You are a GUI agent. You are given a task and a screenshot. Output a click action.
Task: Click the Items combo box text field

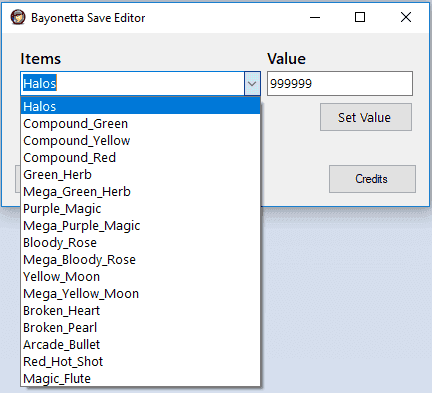133,83
